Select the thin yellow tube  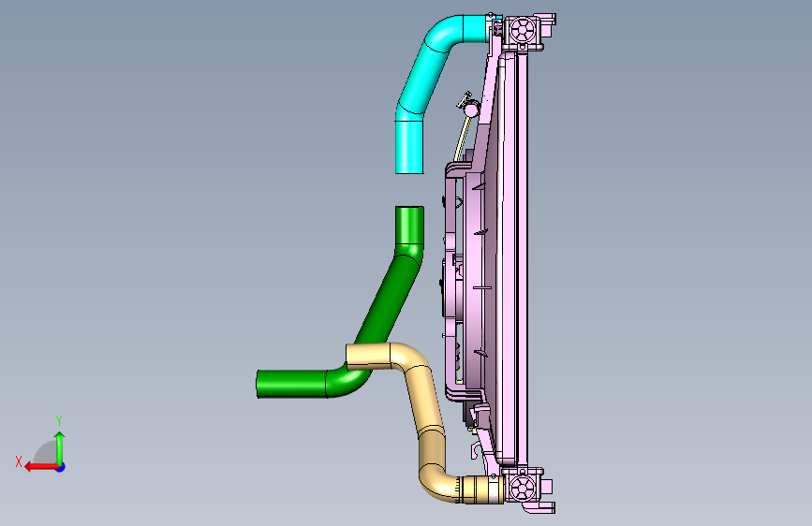tap(462, 138)
